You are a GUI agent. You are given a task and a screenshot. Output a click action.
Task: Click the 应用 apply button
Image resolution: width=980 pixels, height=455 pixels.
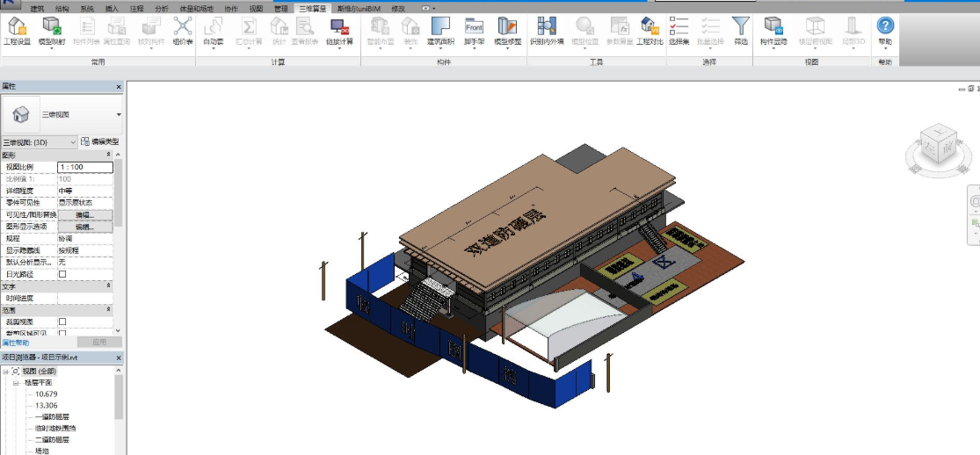point(99,343)
